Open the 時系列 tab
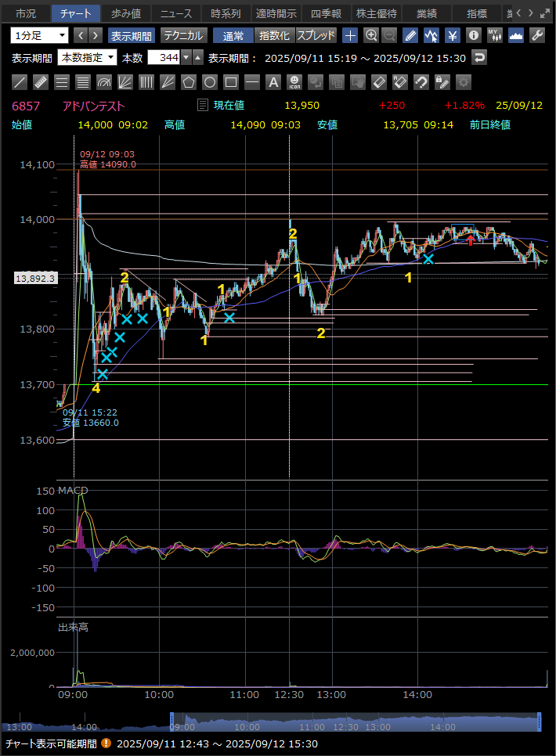556x756 pixels. click(226, 13)
